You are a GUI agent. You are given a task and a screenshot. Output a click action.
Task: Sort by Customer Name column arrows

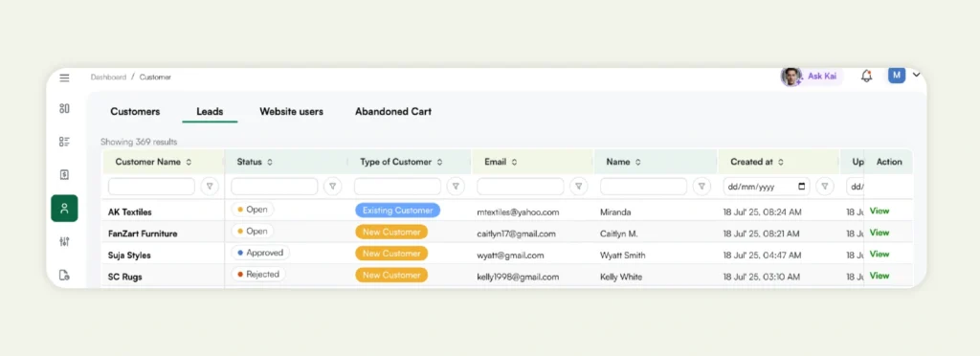pos(189,162)
